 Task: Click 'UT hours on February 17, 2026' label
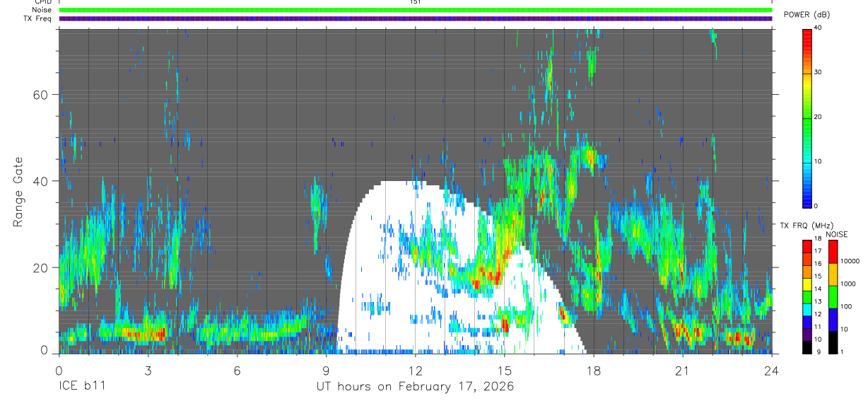coord(415,387)
